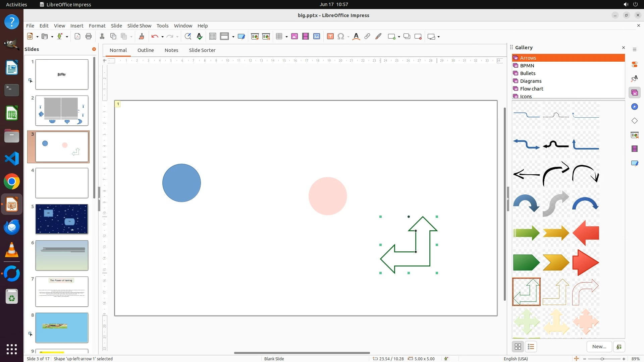Expand the Undo history dropdown arrow

pyautogui.click(x=162, y=37)
